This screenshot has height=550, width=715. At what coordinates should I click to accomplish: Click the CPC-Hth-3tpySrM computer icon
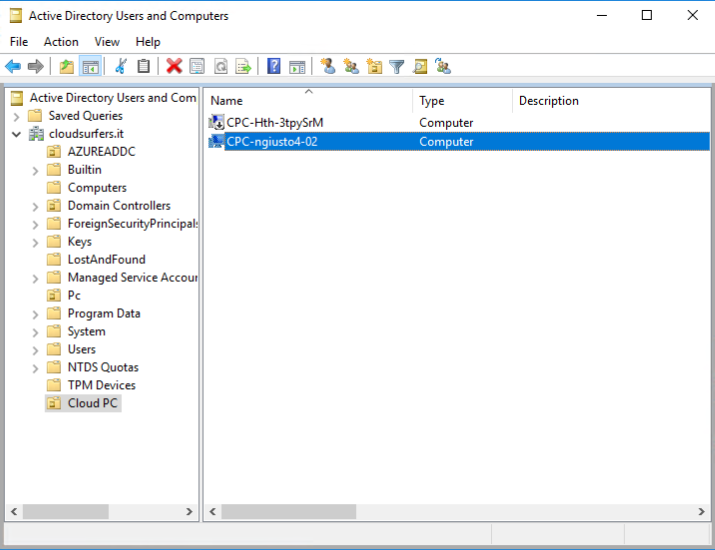216,122
